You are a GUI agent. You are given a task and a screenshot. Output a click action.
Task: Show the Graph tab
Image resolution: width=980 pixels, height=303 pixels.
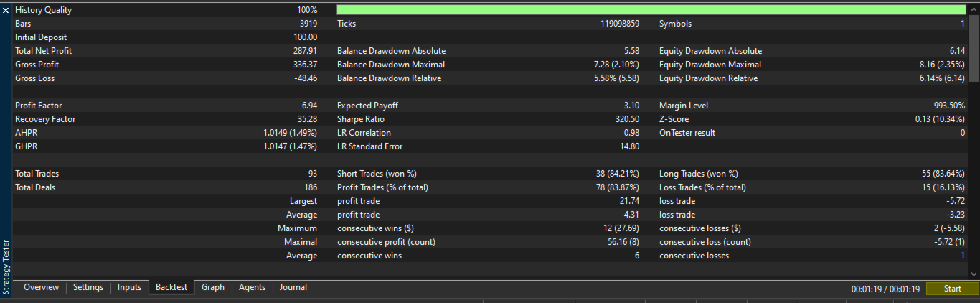pos(213,287)
